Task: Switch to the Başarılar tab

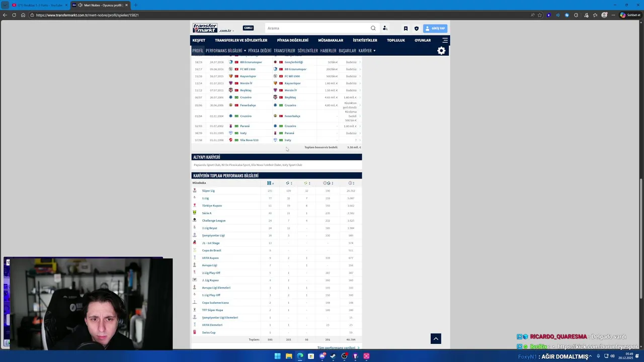Action: [347, 51]
